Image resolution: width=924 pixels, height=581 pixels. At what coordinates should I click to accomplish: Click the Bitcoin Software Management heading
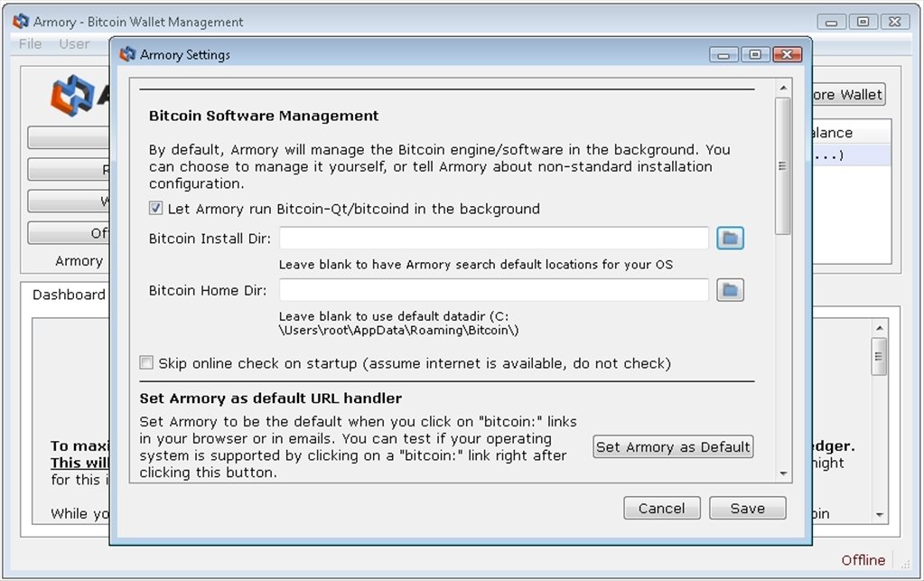coord(264,116)
